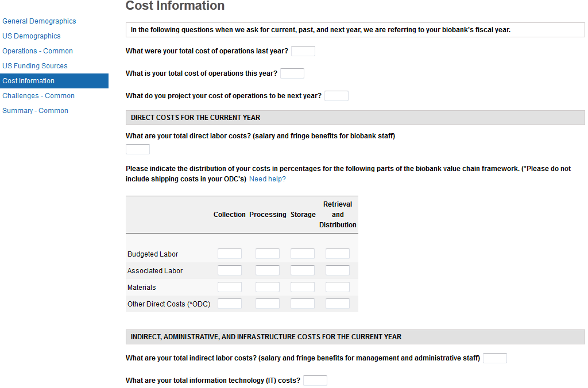Select Operations - Common in sidebar
Viewport: 588px width, 388px height.
[37, 51]
